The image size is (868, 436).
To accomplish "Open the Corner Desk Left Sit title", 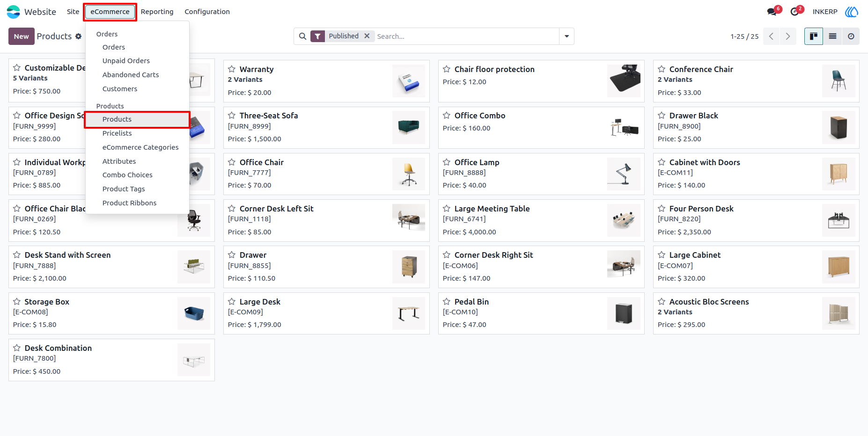I will click(x=276, y=209).
